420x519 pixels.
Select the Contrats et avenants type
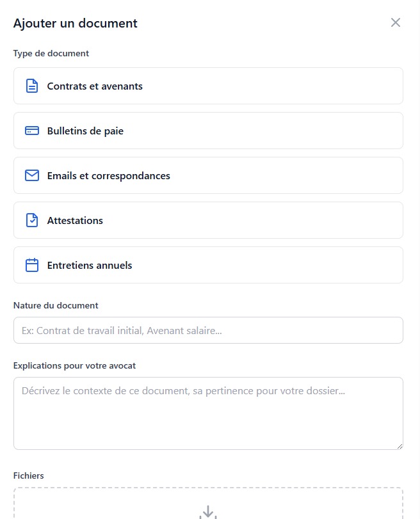point(208,86)
